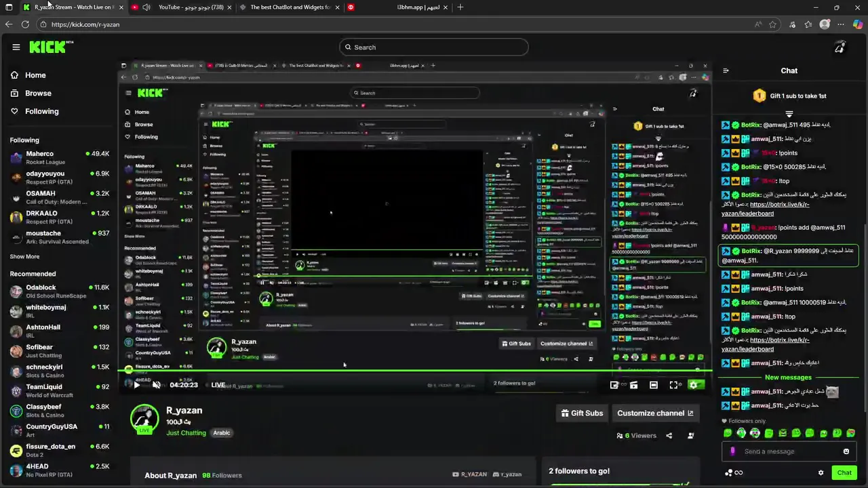Click the 6 Viewers count
Viewport: 868px width, 488px height.
point(635,436)
